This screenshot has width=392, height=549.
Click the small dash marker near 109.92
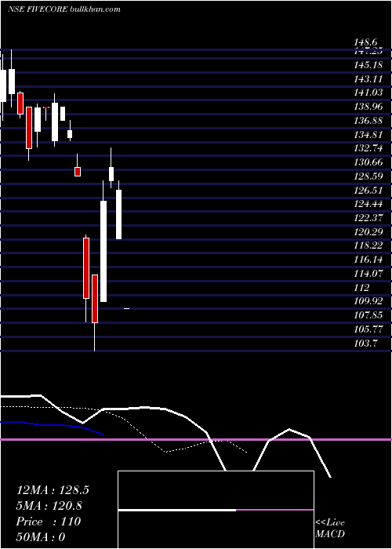(127, 308)
